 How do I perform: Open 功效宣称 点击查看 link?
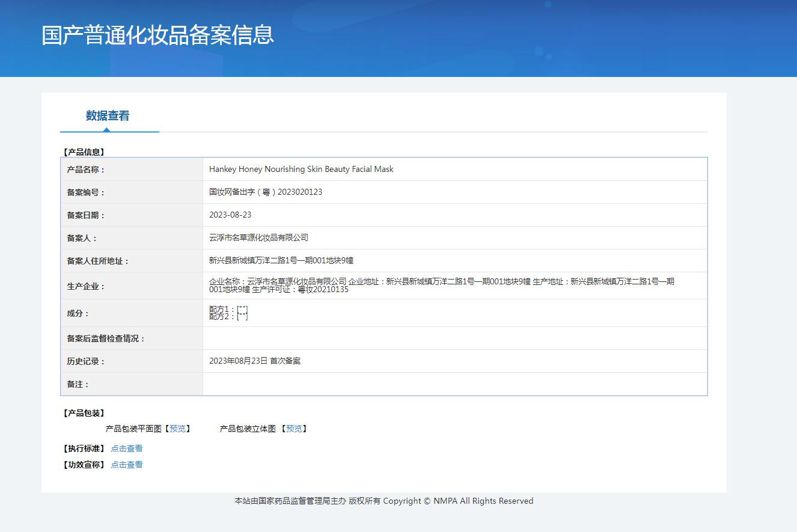(x=127, y=465)
